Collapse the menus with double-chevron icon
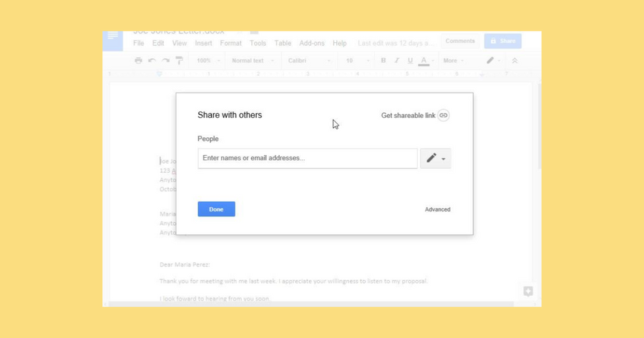644x338 pixels. pyautogui.click(x=514, y=61)
